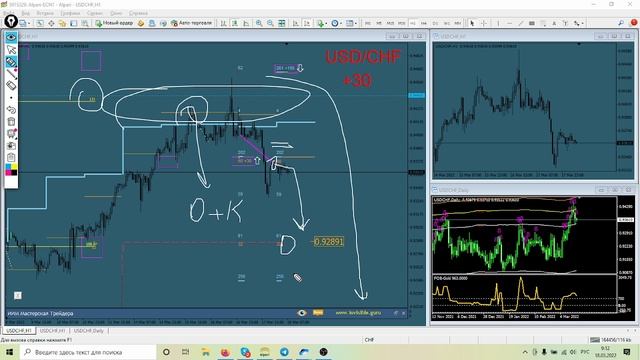Viewport: 640px width, 360px height.
Task: Select the H4 timeframe button
Action: (424, 24)
